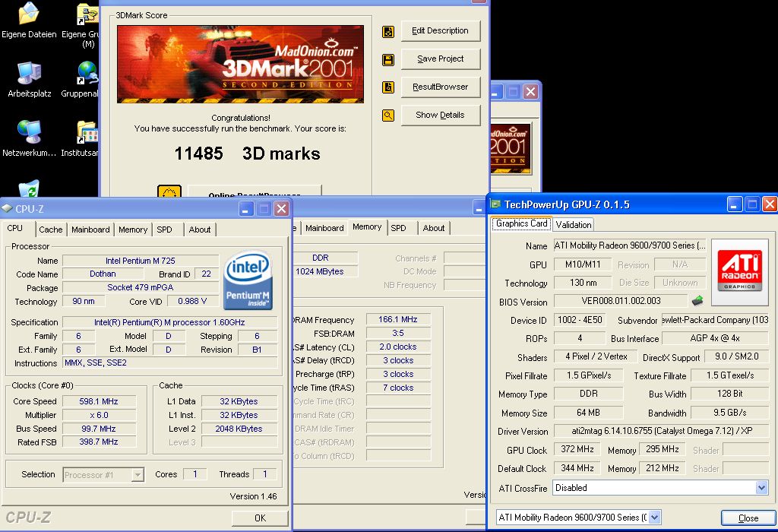
Task: Click the magnifier icon beside Show Details
Action: pos(388,116)
